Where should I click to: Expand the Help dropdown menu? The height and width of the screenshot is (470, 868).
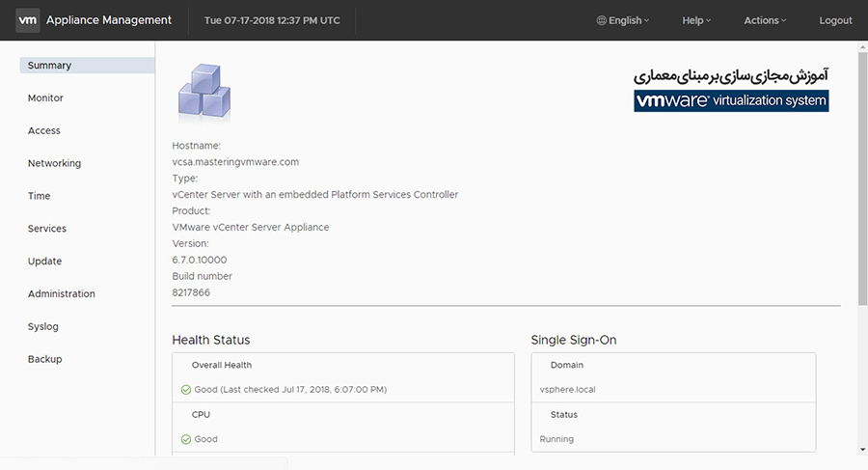(x=696, y=20)
